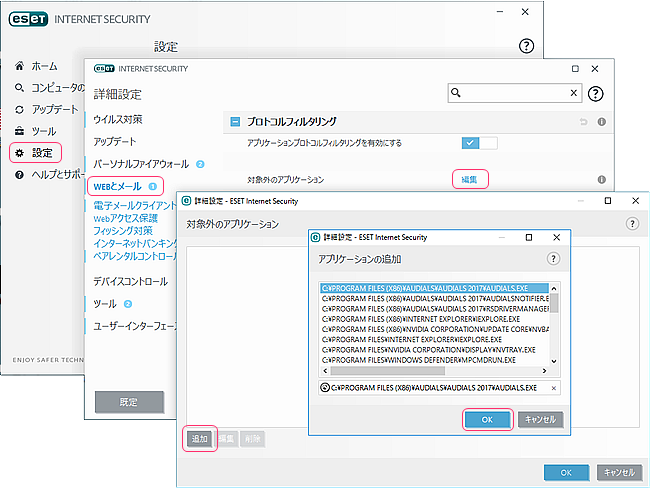Image resolution: width=650 pixels, height=488 pixels.
Task: Click the toolbox icon beside ツール
Action: click(19, 131)
